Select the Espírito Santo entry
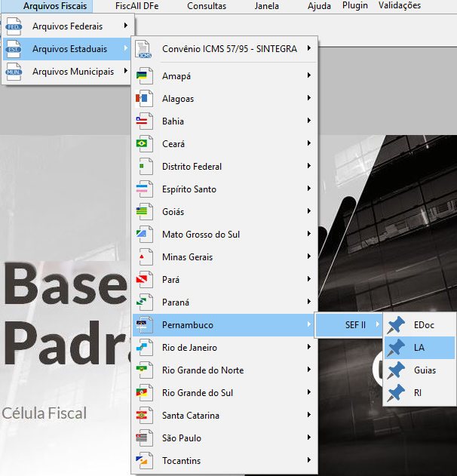Viewport: 457px width, 476px height. pos(224,189)
